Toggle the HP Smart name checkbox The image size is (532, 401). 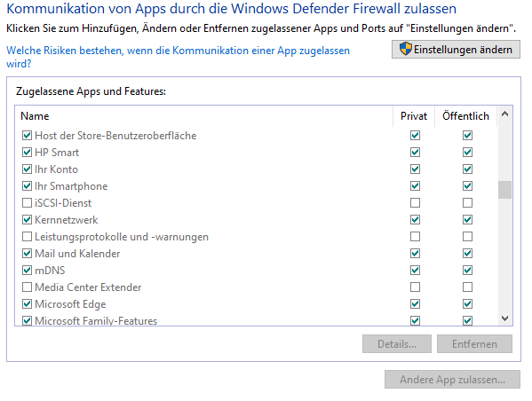27,153
